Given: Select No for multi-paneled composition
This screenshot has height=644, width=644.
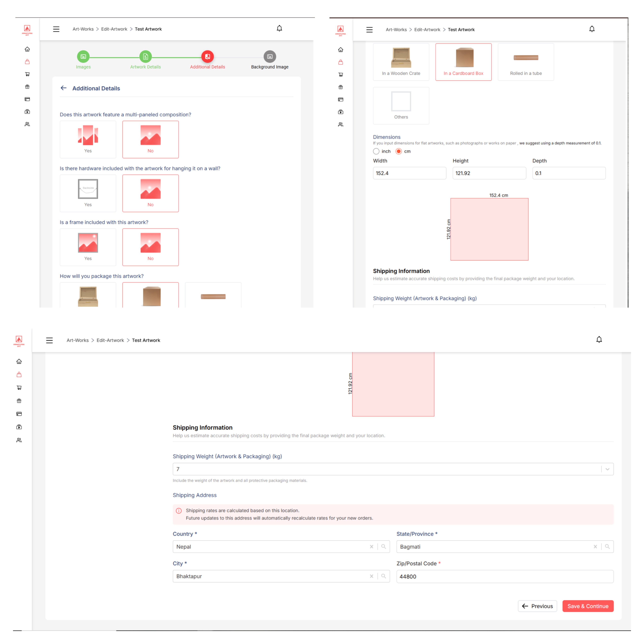Looking at the screenshot, I should click(x=151, y=139).
